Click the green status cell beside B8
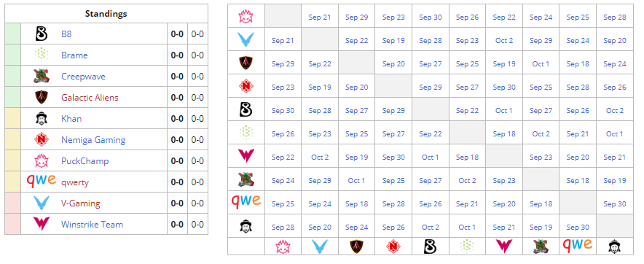This screenshot has height=264, width=644. coord(12,34)
